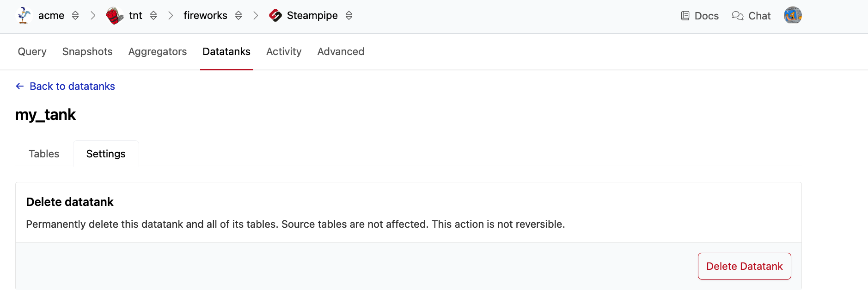
Task: Switch to the Tables sub-tab
Action: 44,154
